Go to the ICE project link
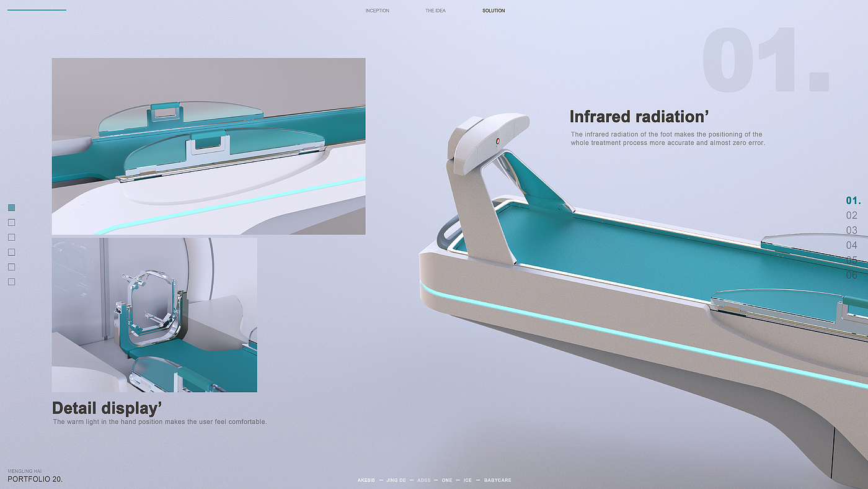This screenshot has width=868, height=489. (468, 480)
